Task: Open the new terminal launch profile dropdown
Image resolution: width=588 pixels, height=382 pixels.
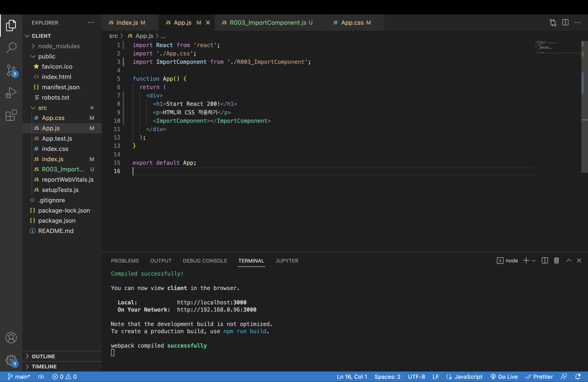Action: [534, 260]
